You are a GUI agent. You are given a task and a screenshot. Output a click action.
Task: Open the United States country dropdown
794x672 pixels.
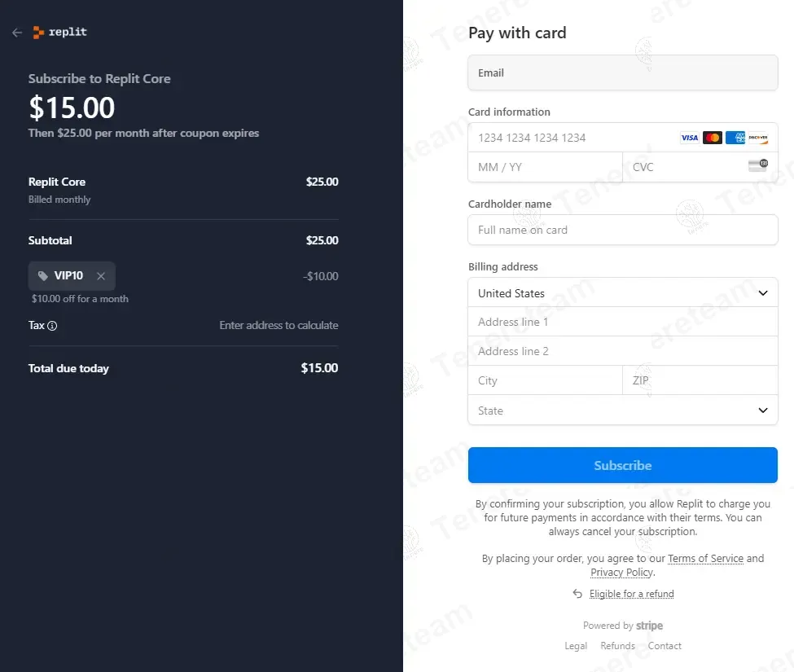point(622,293)
